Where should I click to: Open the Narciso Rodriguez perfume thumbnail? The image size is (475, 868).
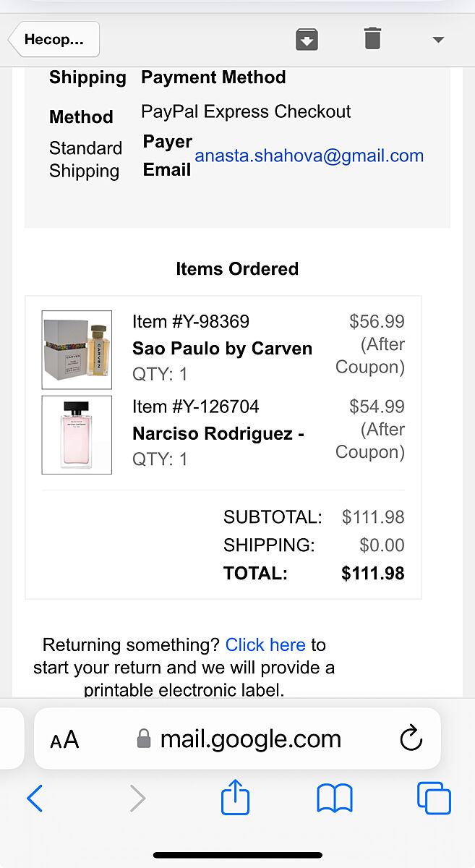pos(77,435)
